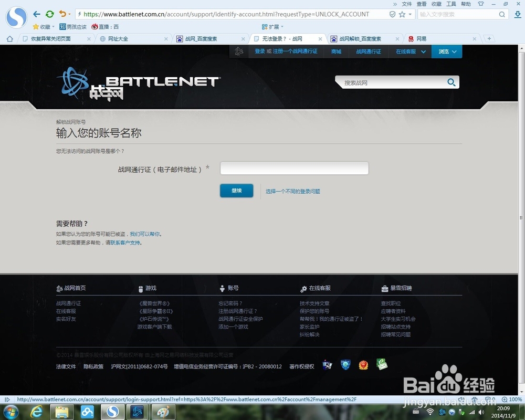Click 注册一个战网通行证 link
Screen dimensions: 525x420
coord(295,51)
